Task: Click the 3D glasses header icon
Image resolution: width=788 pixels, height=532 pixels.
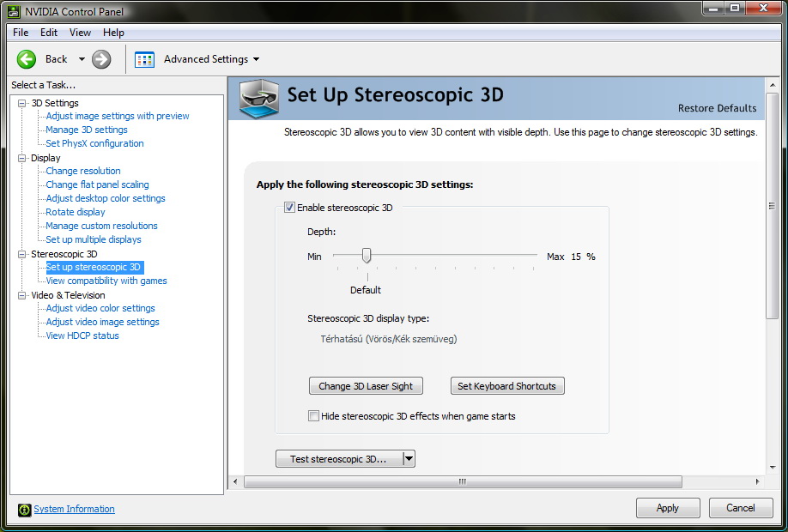Action: tap(259, 98)
